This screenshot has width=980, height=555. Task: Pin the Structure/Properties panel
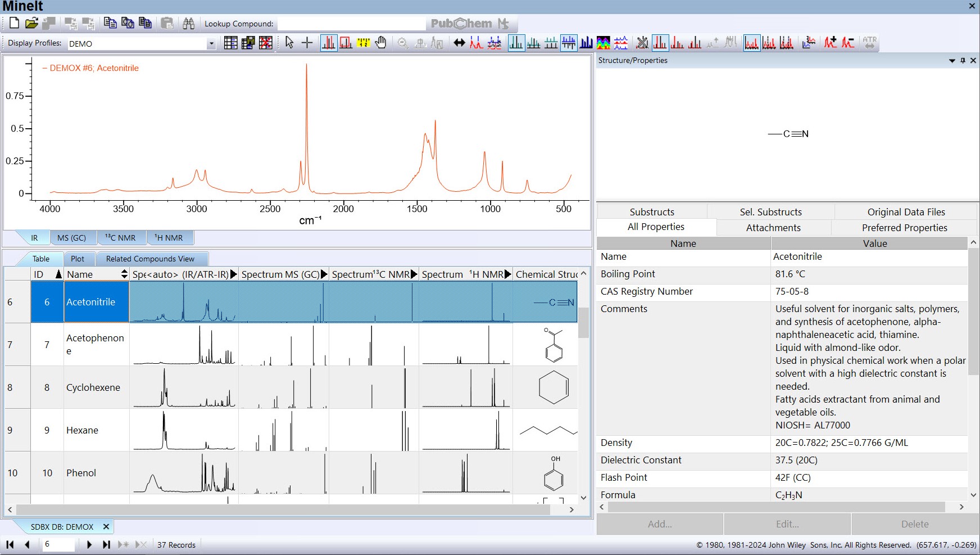click(963, 60)
